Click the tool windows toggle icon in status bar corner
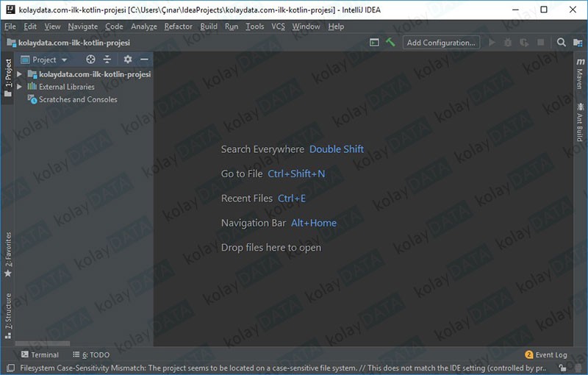 pyautogui.click(x=10, y=368)
